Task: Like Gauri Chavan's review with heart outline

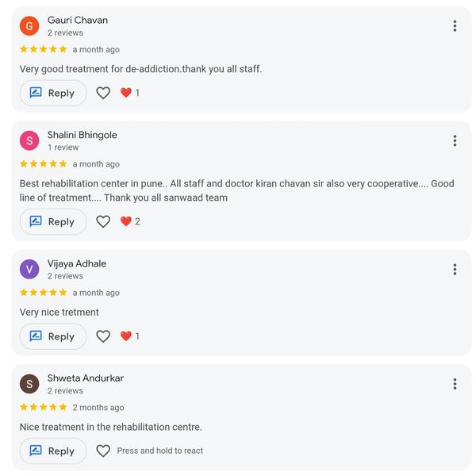Action: point(103,93)
